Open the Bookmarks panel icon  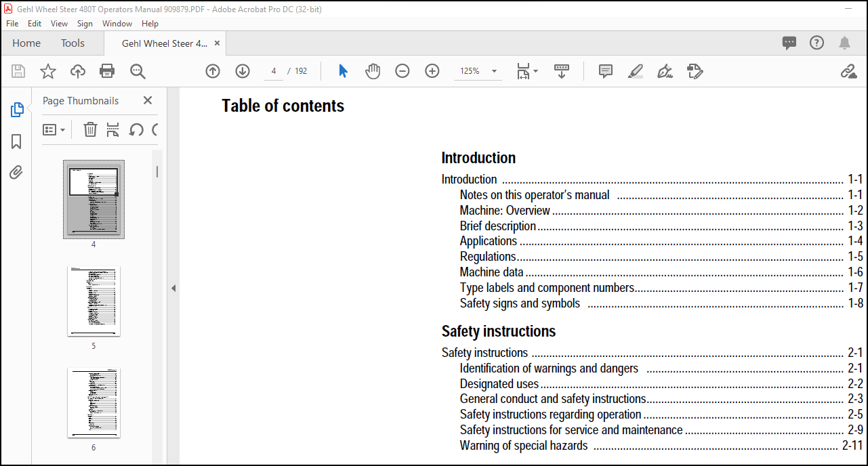[16, 141]
